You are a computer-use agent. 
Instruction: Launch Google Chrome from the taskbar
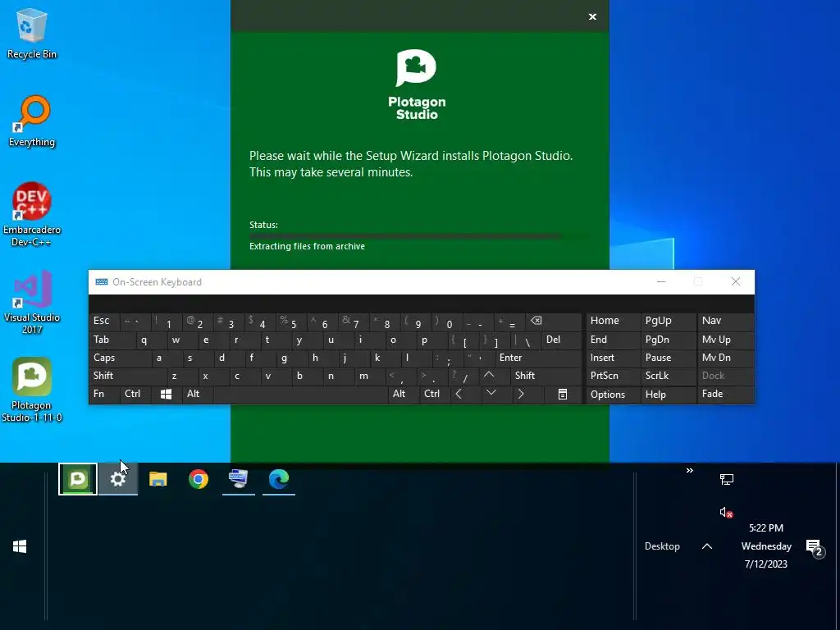point(199,479)
